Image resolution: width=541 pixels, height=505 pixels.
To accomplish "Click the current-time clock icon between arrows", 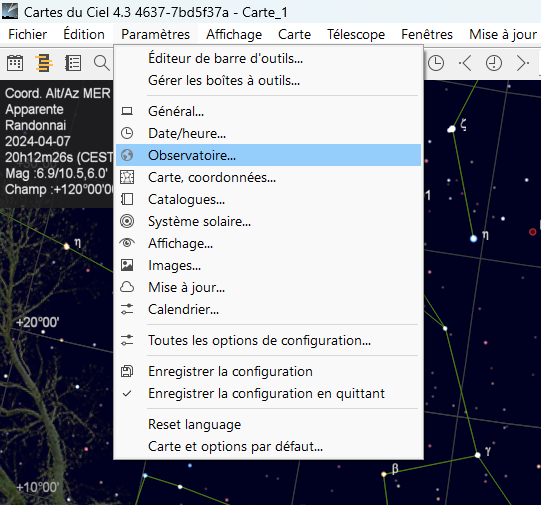I will [494, 63].
